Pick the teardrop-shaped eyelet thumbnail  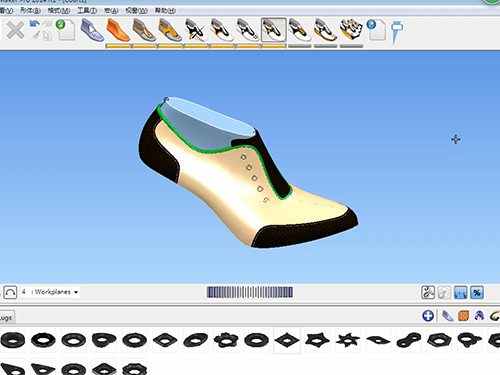(x=104, y=340)
